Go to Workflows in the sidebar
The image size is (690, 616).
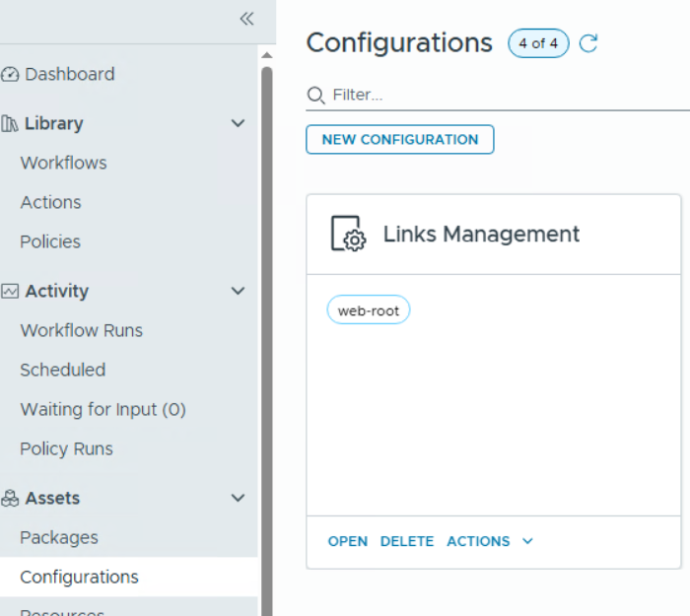[63, 163]
